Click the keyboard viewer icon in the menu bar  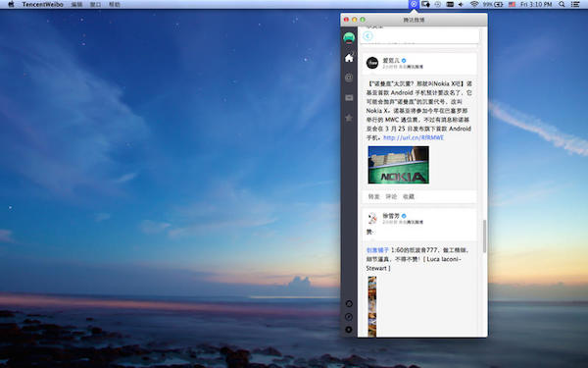(x=450, y=4)
